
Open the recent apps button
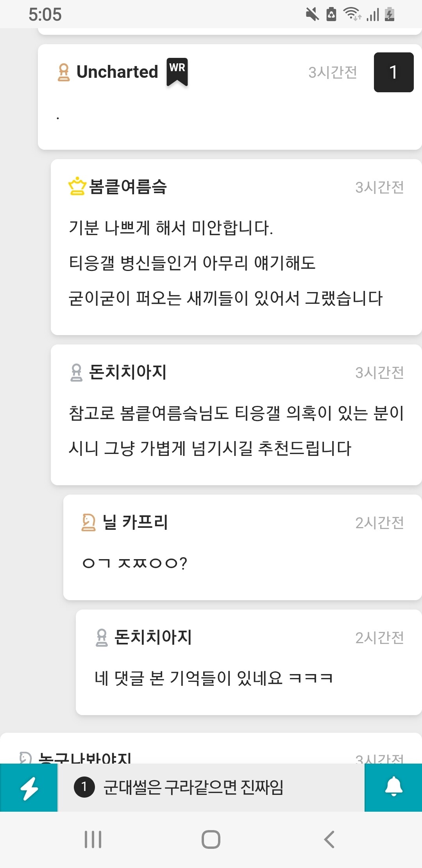93,839
